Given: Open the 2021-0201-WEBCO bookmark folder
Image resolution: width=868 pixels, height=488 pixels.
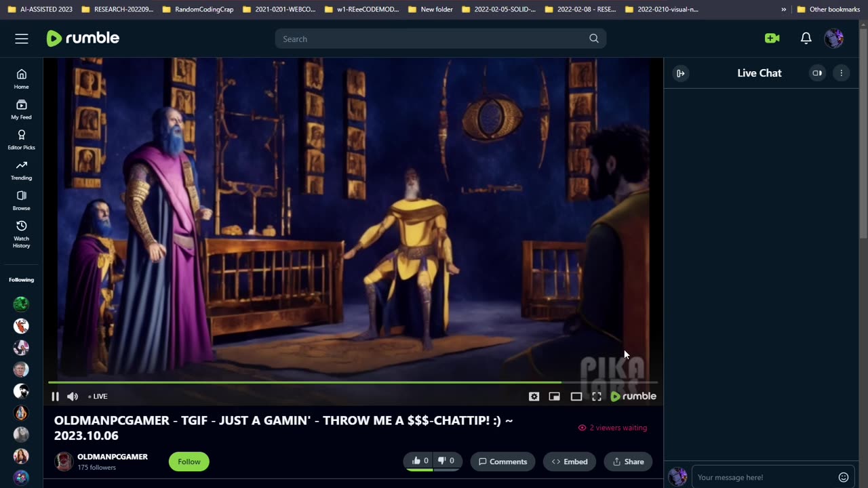Looking at the screenshot, I should (x=279, y=9).
